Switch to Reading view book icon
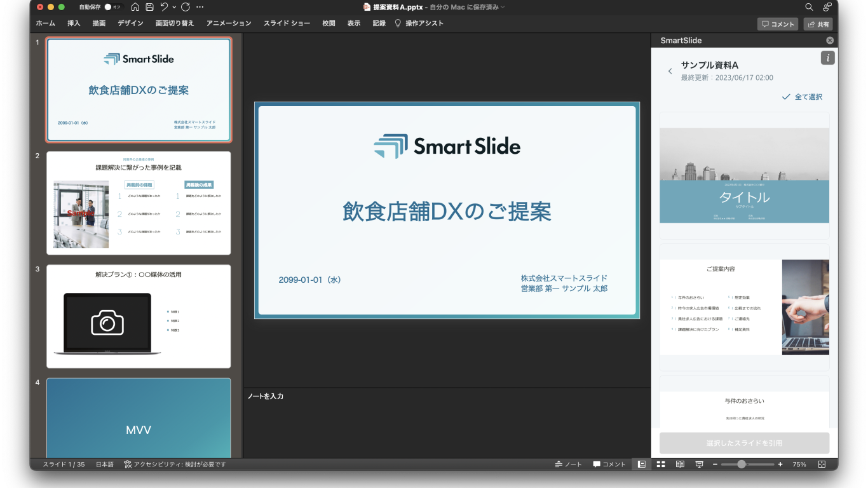This screenshot has width=868, height=488. tap(680, 464)
